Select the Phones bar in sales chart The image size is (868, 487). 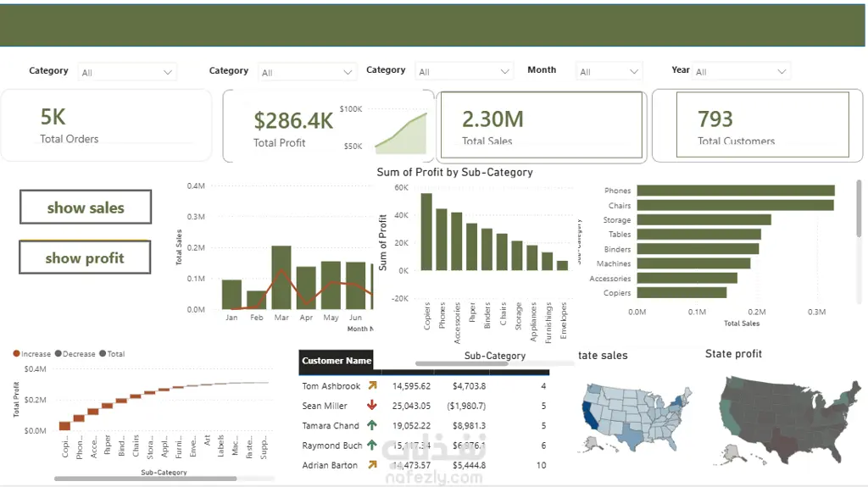click(736, 191)
